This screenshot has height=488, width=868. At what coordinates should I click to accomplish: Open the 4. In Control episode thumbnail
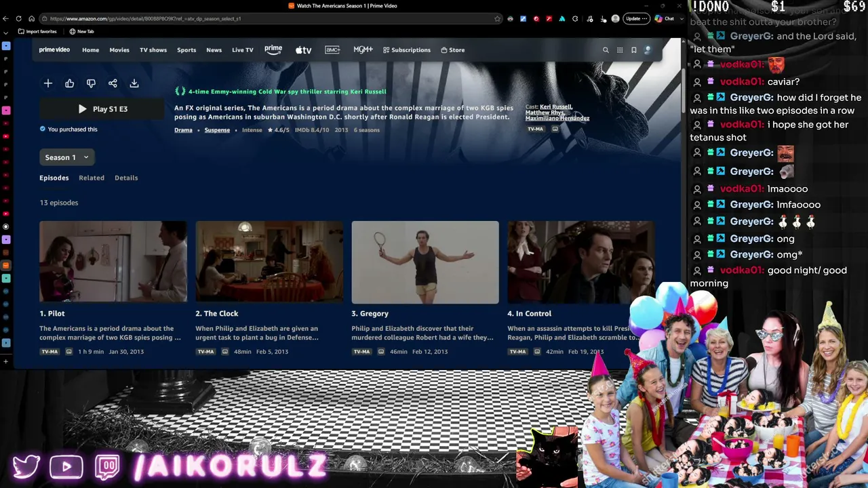[x=581, y=262]
